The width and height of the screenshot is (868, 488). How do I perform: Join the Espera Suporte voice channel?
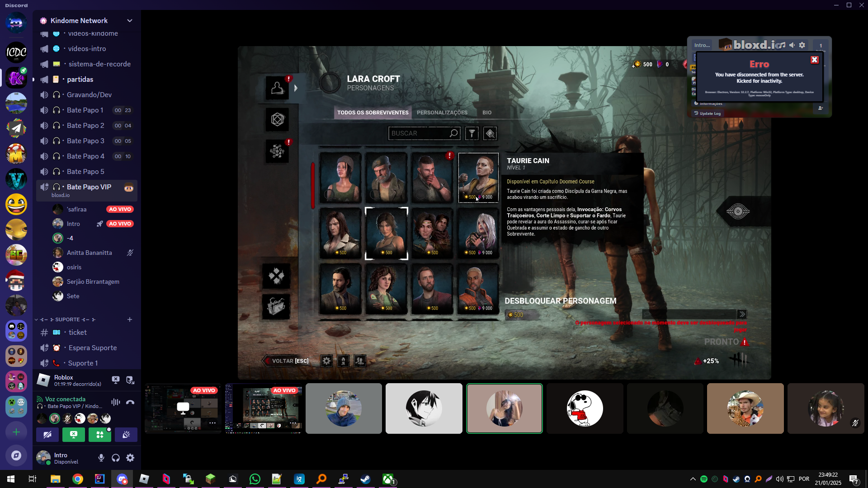coord(86,348)
